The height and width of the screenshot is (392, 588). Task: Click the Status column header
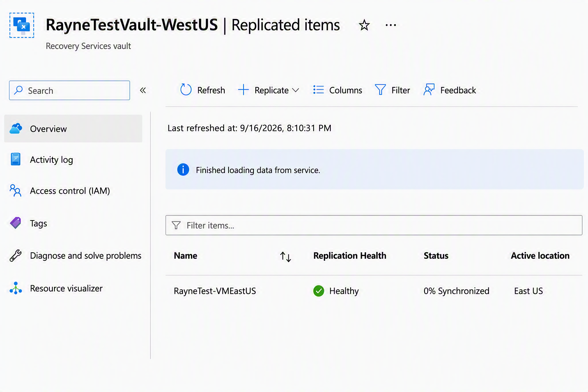[x=436, y=256]
